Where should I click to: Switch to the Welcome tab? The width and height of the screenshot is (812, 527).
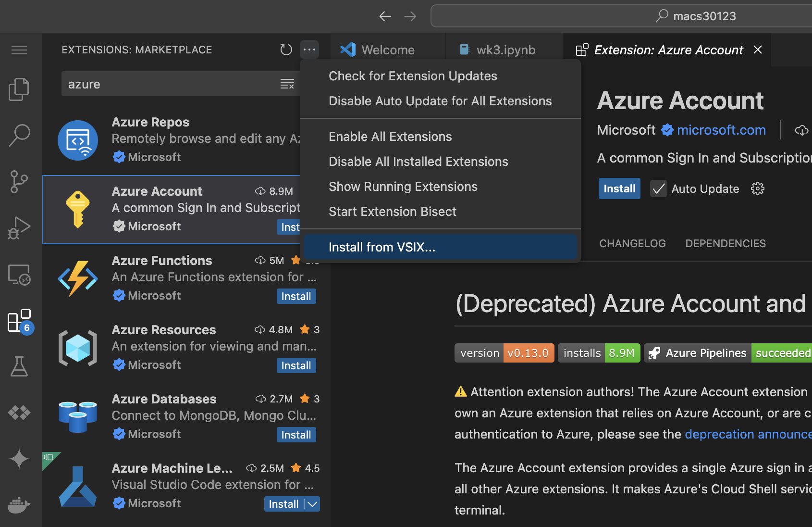(x=388, y=50)
